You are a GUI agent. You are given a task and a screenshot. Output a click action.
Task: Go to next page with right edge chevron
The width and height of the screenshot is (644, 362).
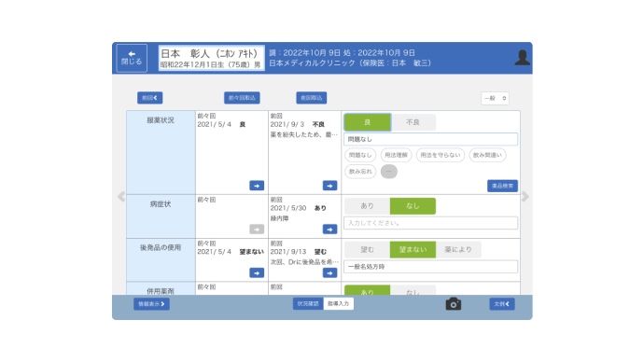coord(525,196)
